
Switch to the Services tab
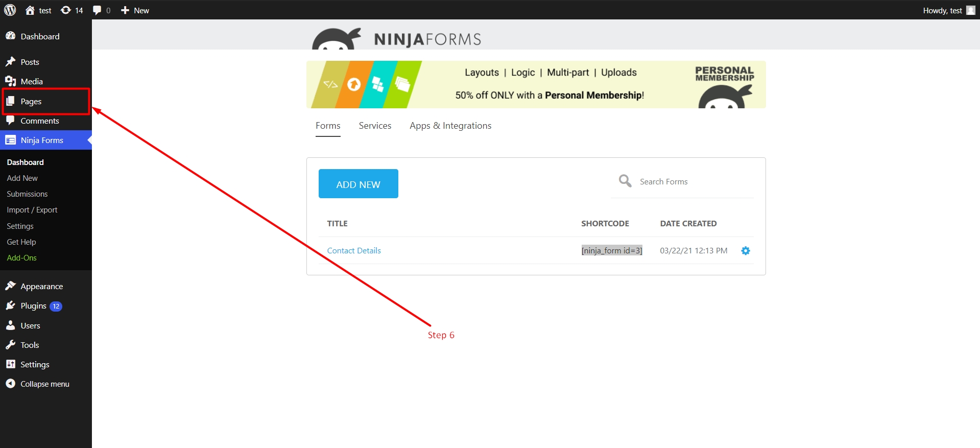click(x=375, y=126)
